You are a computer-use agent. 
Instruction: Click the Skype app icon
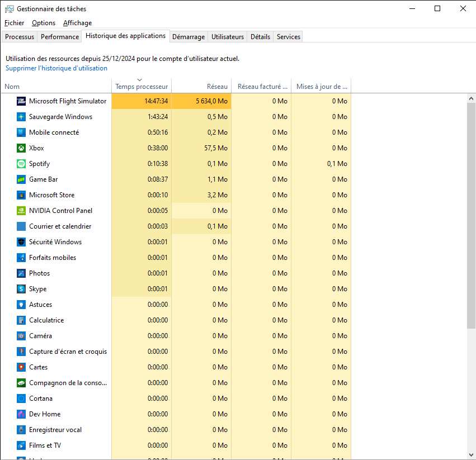click(21, 289)
